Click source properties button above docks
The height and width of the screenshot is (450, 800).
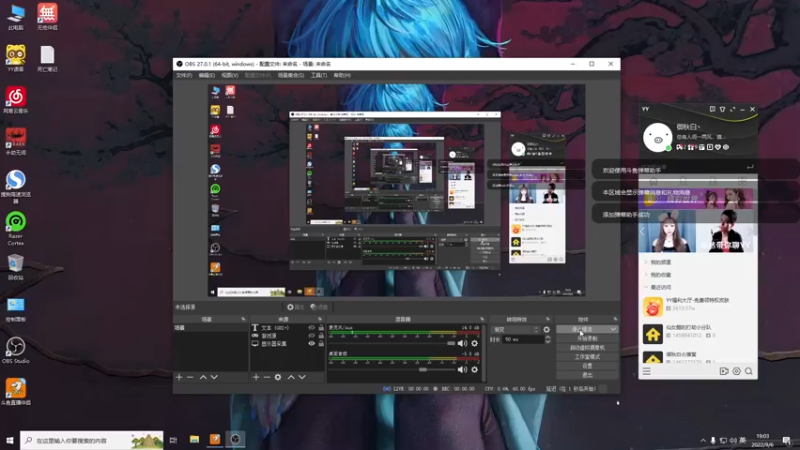[295, 307]
